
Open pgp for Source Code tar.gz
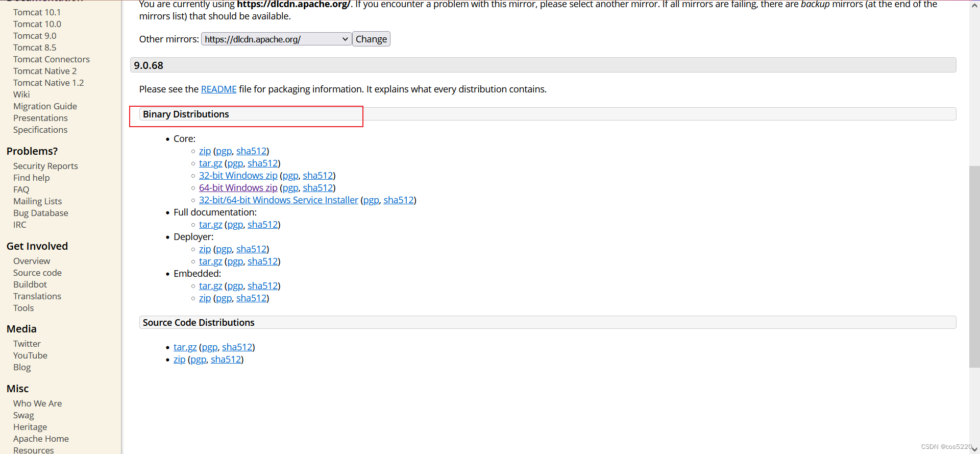pyautogui.click(x=209, y=347)
